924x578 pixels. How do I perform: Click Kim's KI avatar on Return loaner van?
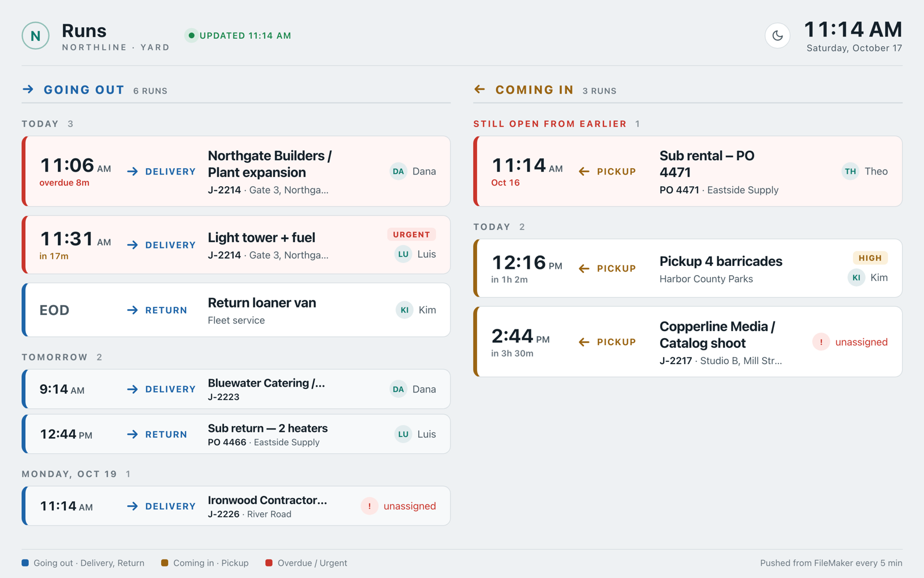click(404, 310)
